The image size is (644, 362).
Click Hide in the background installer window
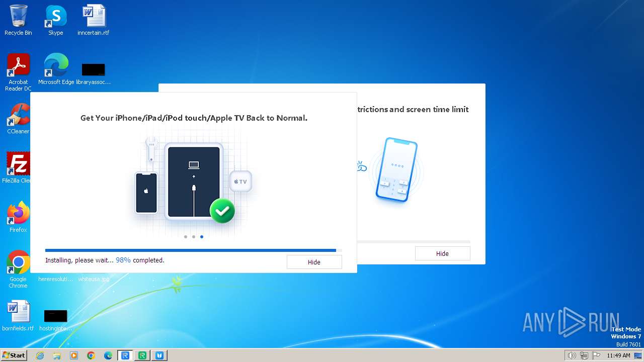point(442,253)
